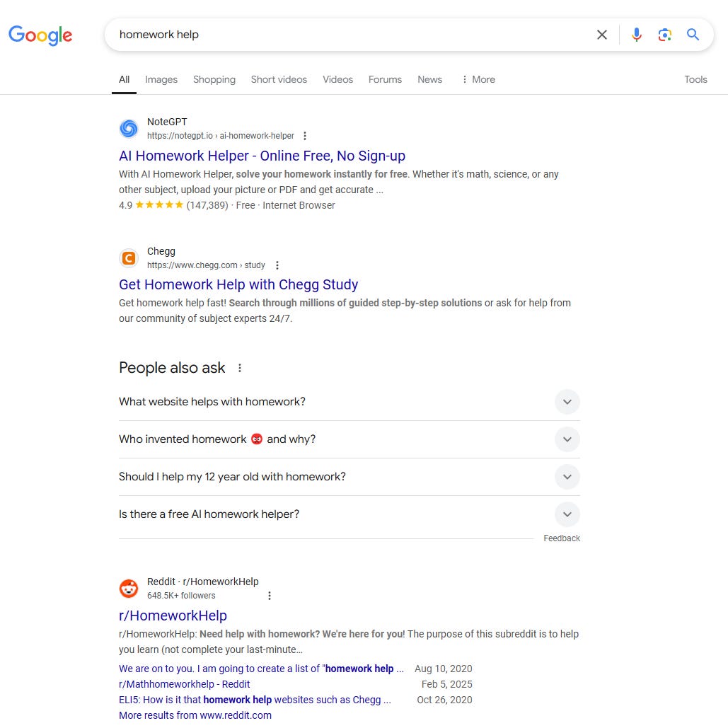Visit the r/HomeworkHelp subreddit link
The width and height of the screenshot is (728, 728).
pyautogui.click(x=173, y=616)
